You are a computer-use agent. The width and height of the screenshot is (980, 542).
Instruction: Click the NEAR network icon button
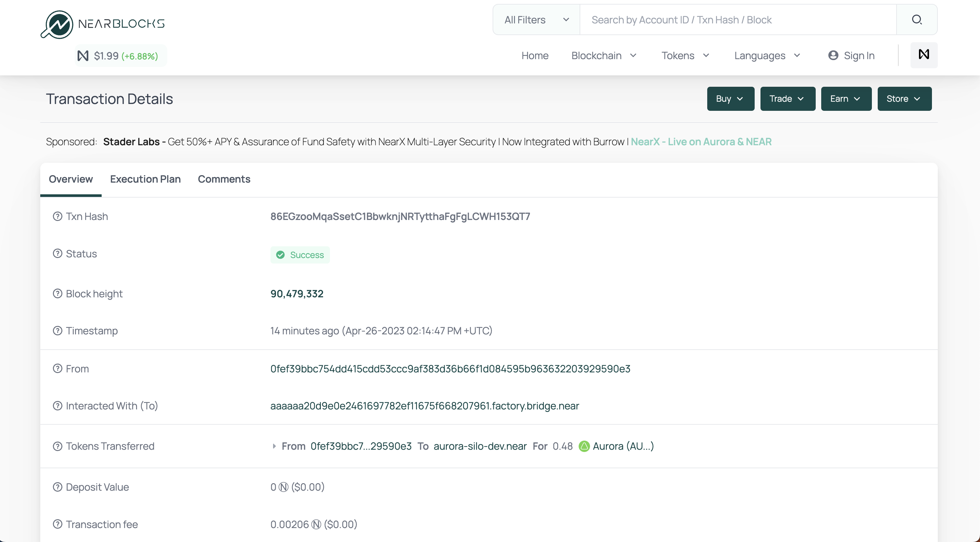[924, 55]
